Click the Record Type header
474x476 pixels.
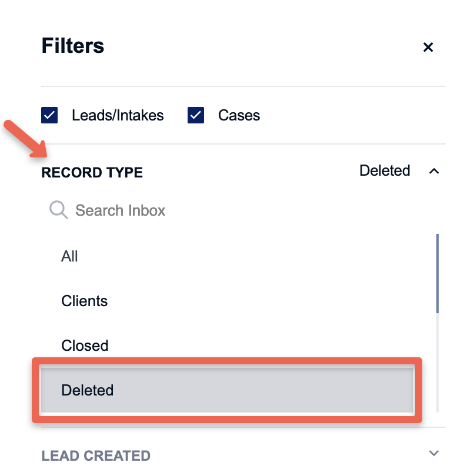click(x=92, y=172)
